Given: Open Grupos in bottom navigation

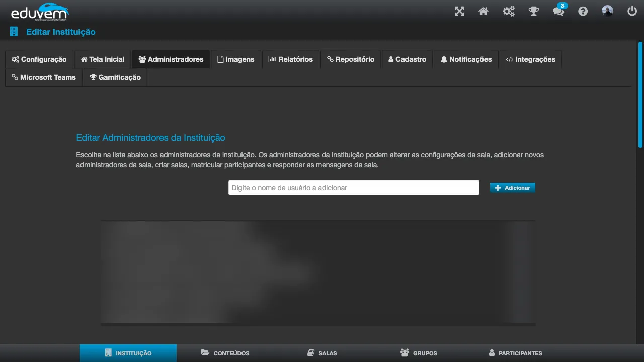Looking at the screenshot, I should tap(419, 353).
